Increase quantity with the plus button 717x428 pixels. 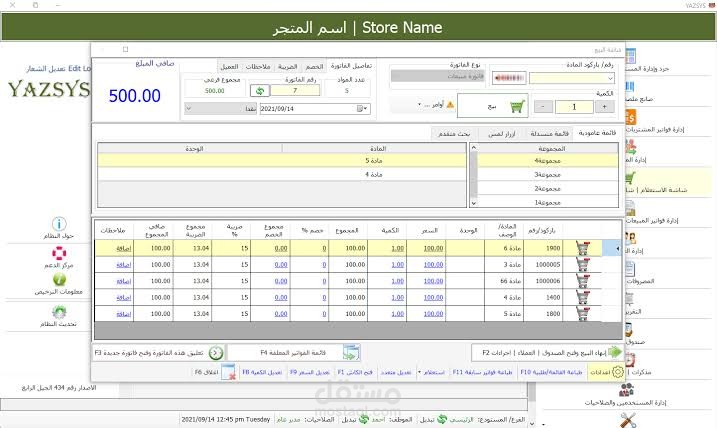[x=604, y=107]
